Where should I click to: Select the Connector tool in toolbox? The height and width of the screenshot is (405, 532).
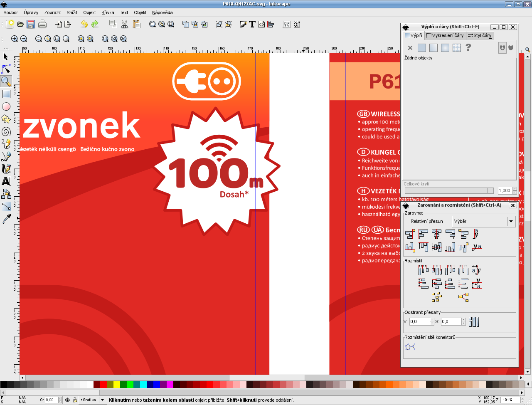[6, 194]
